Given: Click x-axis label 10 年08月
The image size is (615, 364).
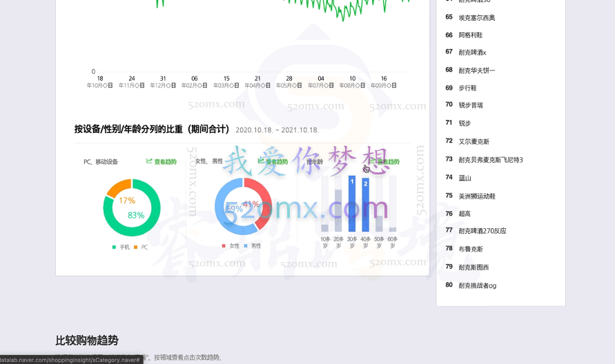Looking at the screenshot, I should coord(352,82).
